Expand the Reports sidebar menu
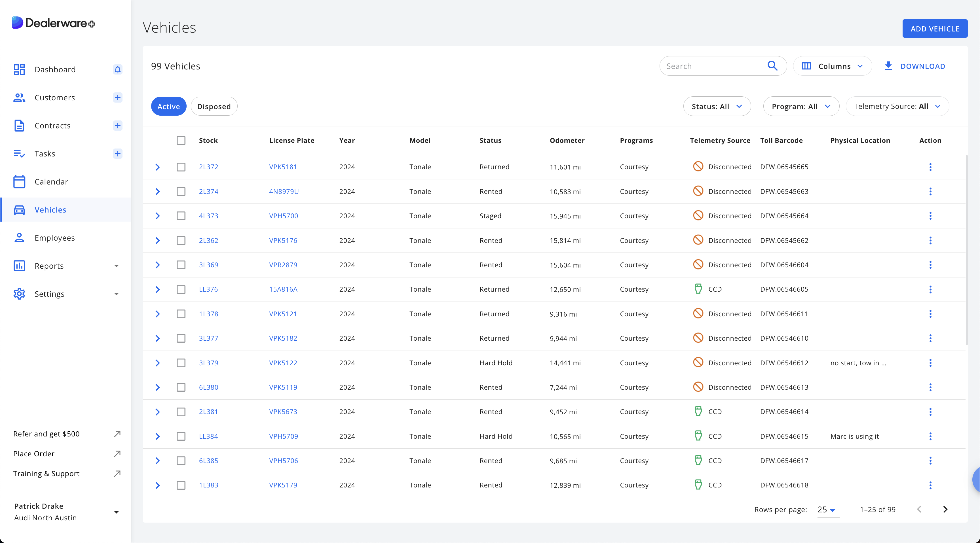Screen dimensions: 980x543 coord(117,266)
